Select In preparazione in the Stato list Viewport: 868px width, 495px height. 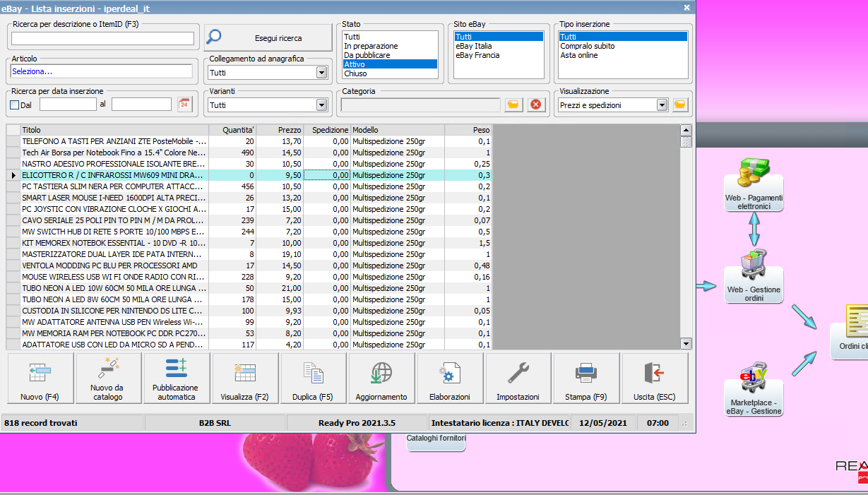tap(390, 46)
